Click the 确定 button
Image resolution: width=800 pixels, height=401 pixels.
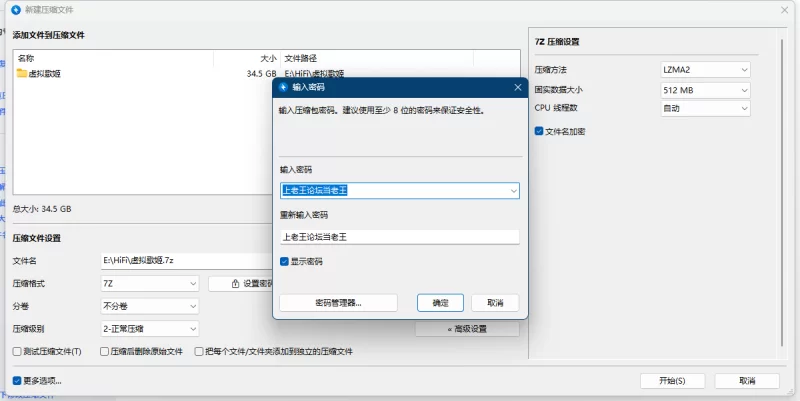coord(440,303)
